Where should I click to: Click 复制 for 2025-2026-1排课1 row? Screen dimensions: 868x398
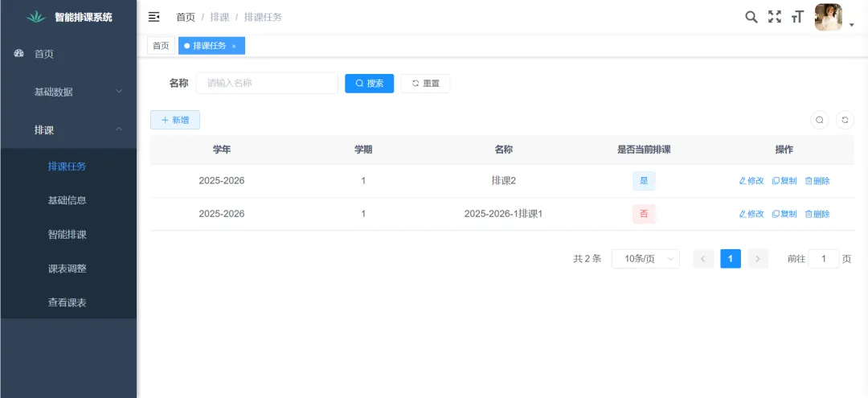(784, 214)
